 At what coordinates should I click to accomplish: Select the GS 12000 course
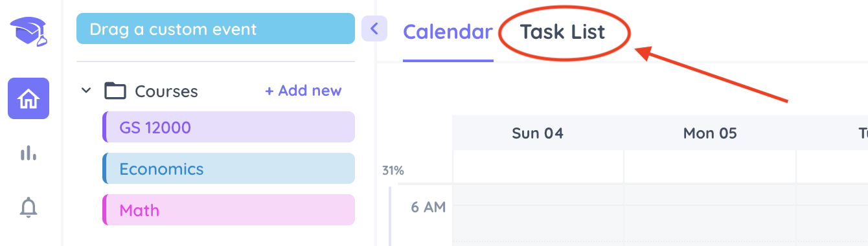(x=229, y=127)
